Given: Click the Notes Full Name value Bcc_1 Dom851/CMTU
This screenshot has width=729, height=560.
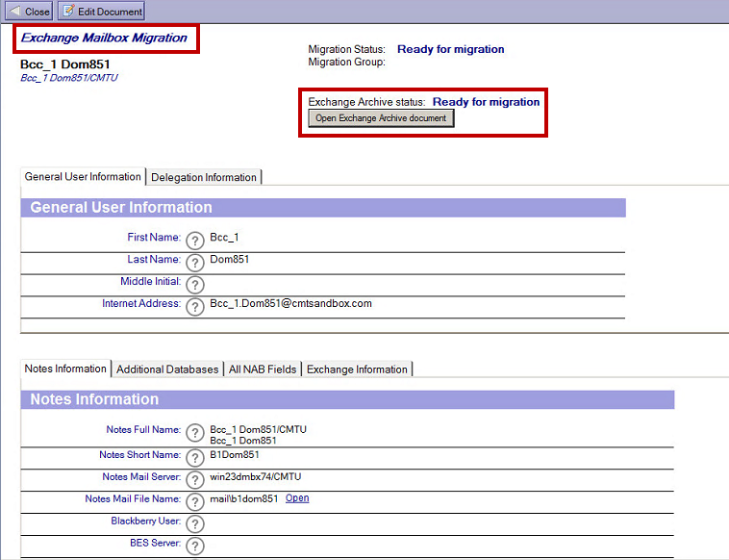Looking at the screenshot, I should tap(258, 429).
